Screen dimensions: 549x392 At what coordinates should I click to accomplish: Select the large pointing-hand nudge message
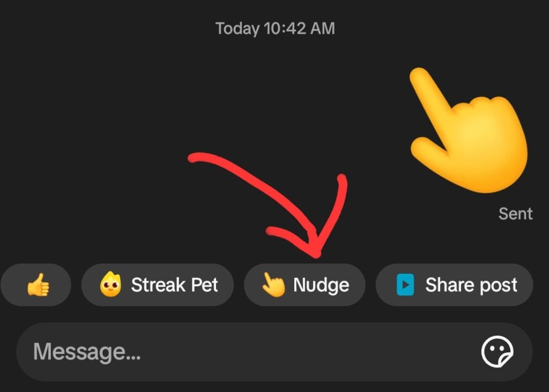coord(469,130)
